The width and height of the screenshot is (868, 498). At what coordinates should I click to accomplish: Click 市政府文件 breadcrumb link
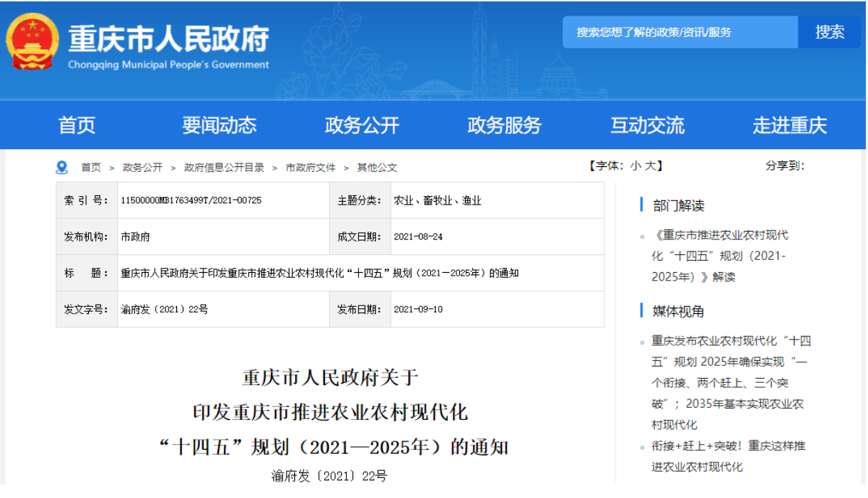click(311, 168)
